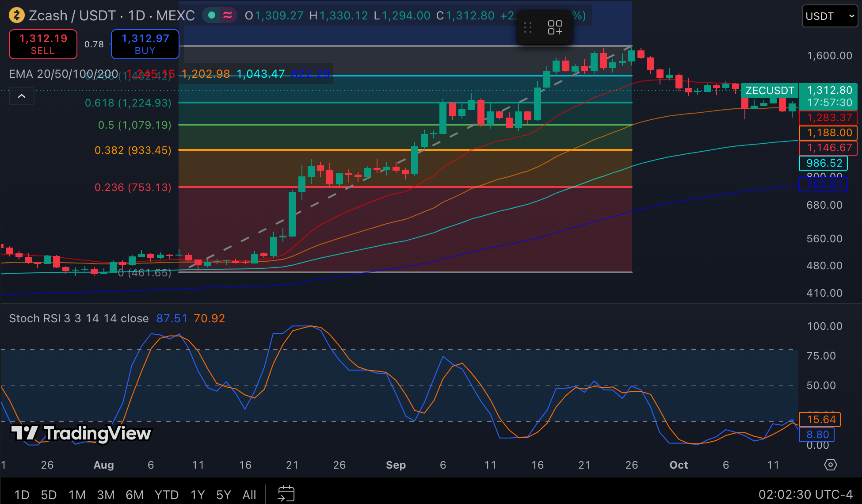Click the green market status dot
Viewport: 862px width, 504px height.
212,15
